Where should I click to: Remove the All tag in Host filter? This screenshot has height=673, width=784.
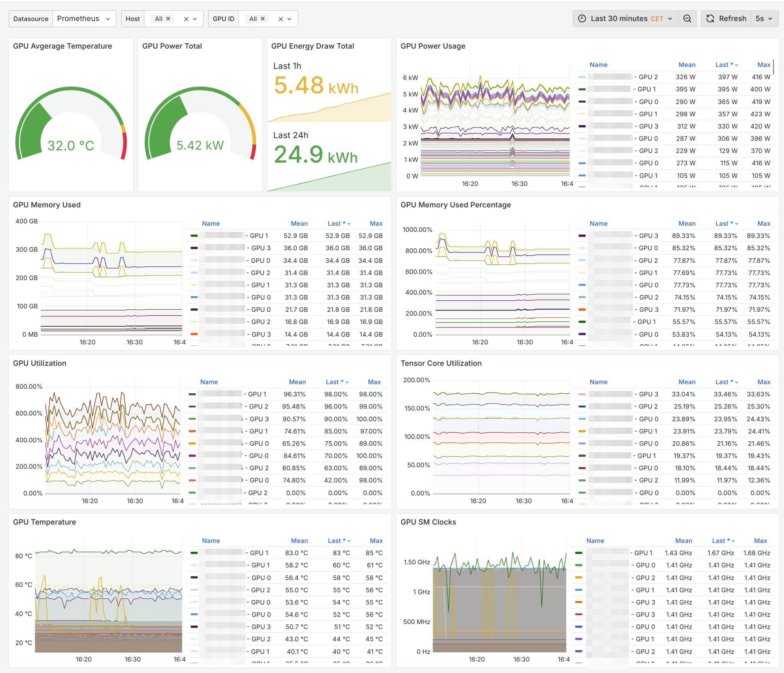click(x=168, y=19)
